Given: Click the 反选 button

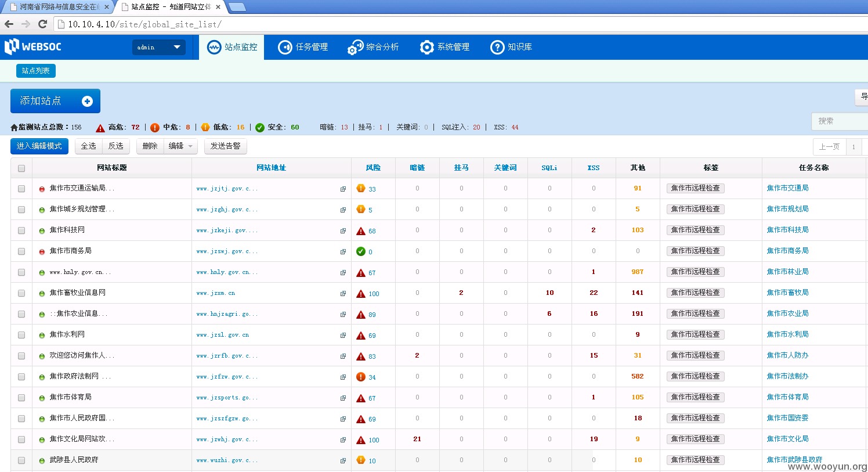Looking at the screenshot, I should [116, 146].
